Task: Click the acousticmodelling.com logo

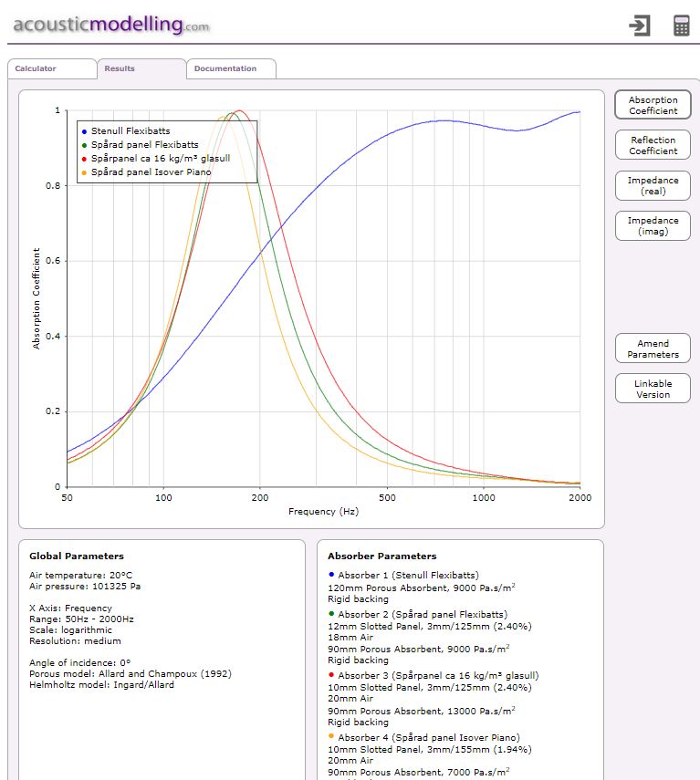Action: pos(110,25)
